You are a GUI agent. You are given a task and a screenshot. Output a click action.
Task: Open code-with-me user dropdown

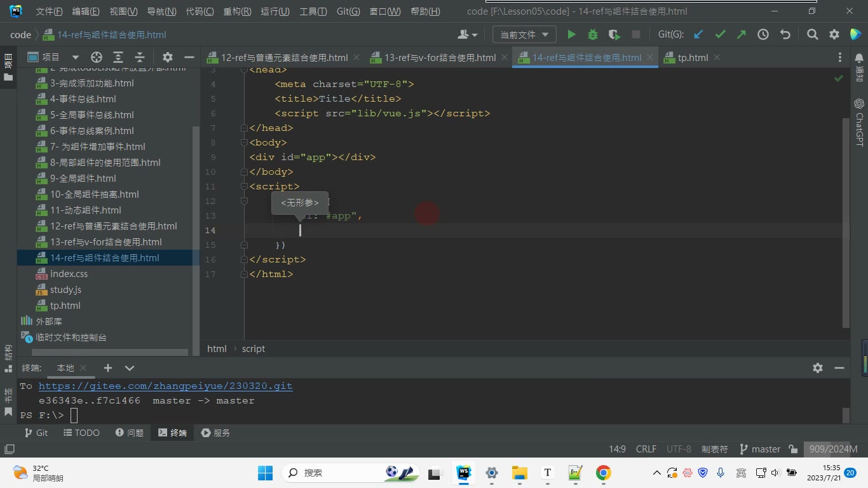(468, 34)
